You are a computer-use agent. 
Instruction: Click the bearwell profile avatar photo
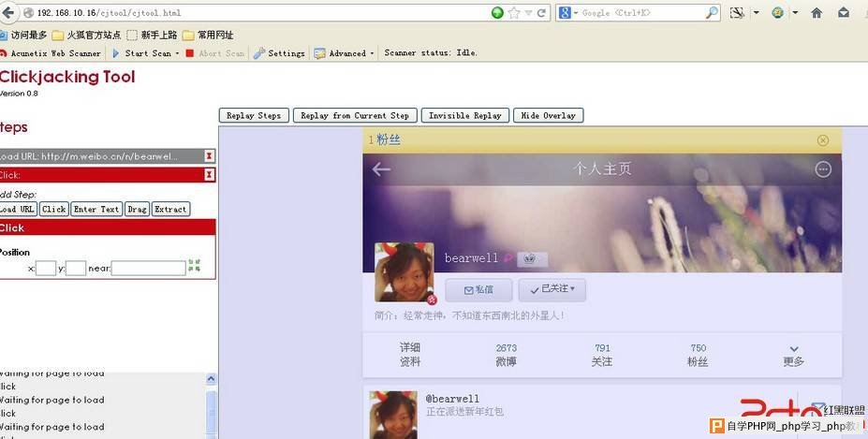405,271
